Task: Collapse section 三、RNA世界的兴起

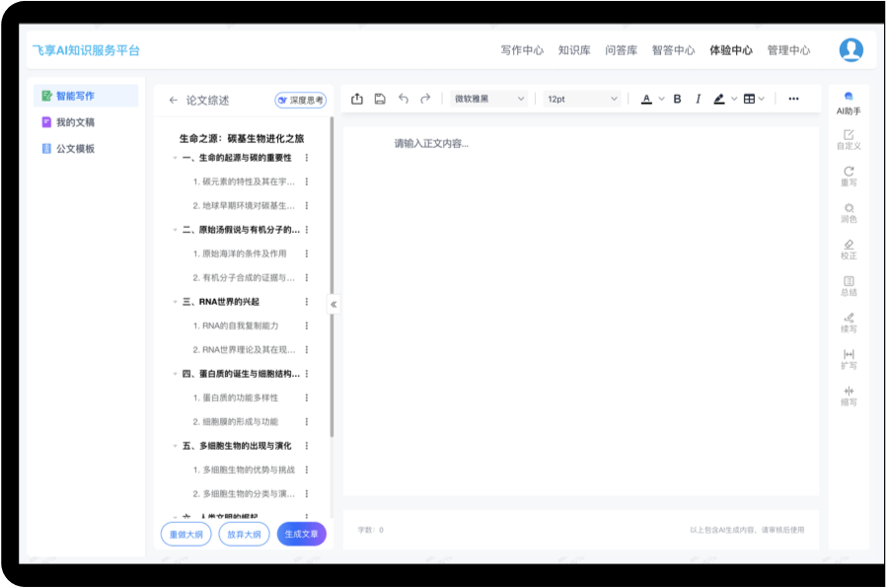Action: [175, 302]
